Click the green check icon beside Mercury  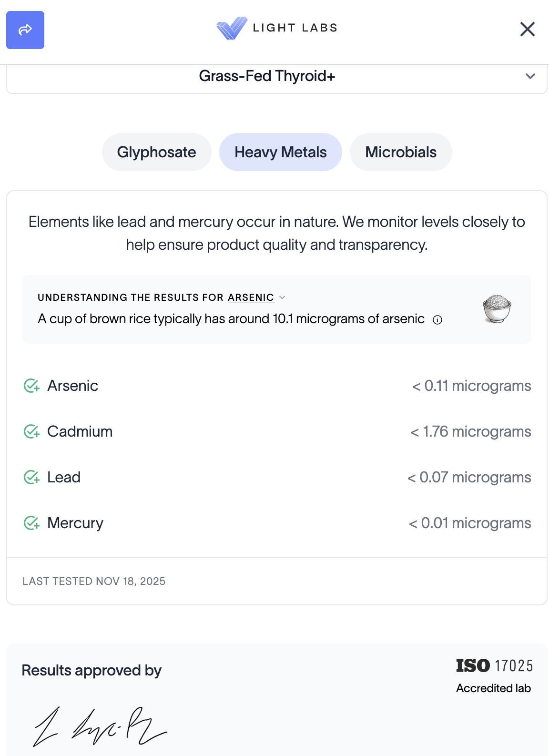click(31, 523)
